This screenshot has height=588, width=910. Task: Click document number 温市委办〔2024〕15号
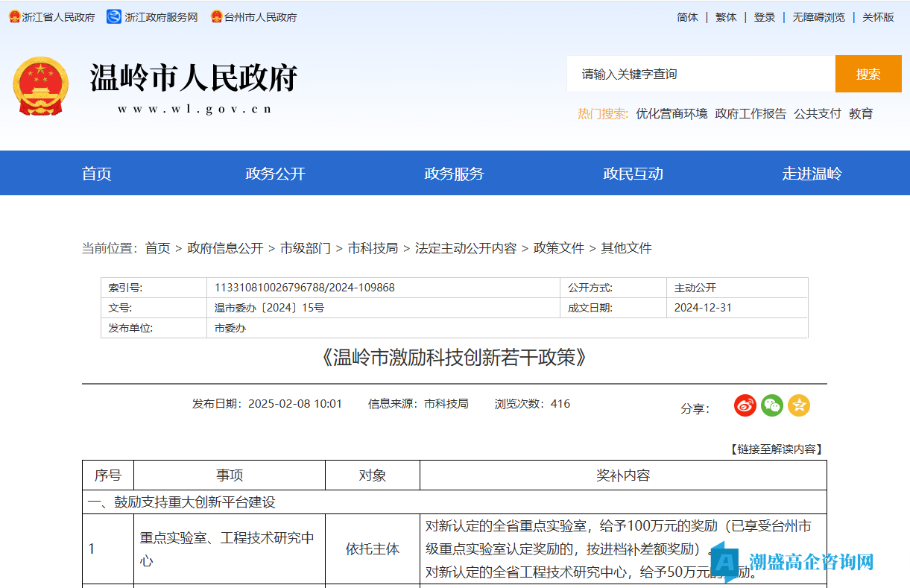point(269,307)
